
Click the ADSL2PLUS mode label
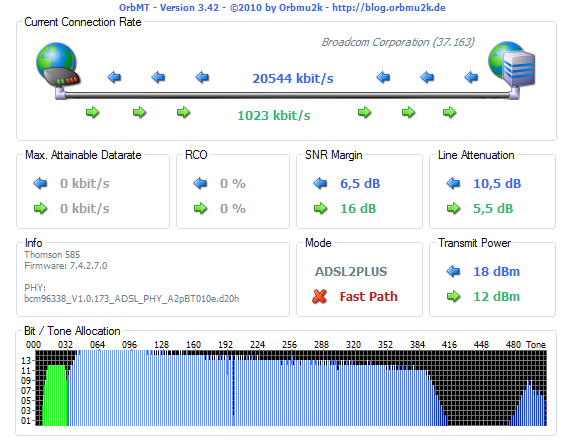(x=351, y=272)
